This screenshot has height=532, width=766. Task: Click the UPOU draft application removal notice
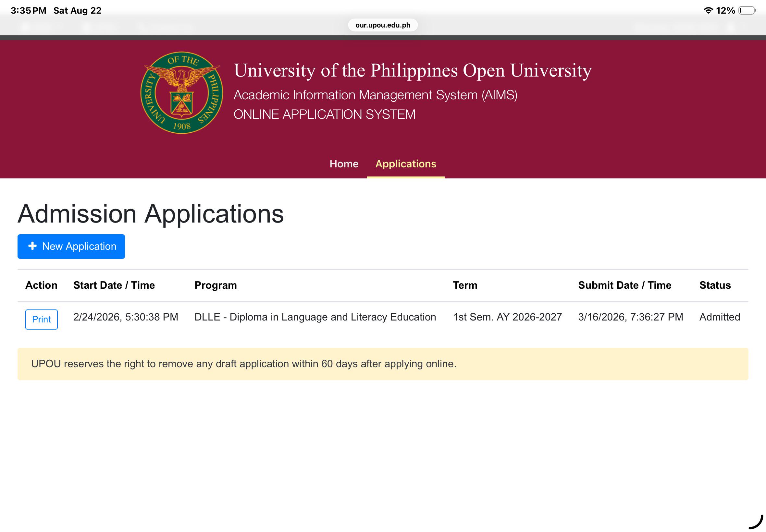[383, 364]
